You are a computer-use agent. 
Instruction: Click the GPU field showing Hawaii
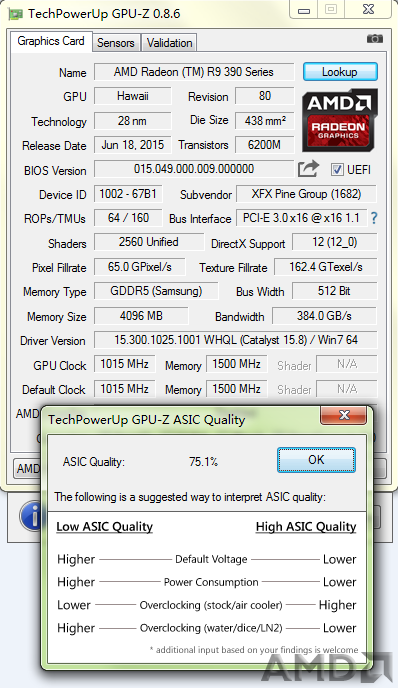133,96
